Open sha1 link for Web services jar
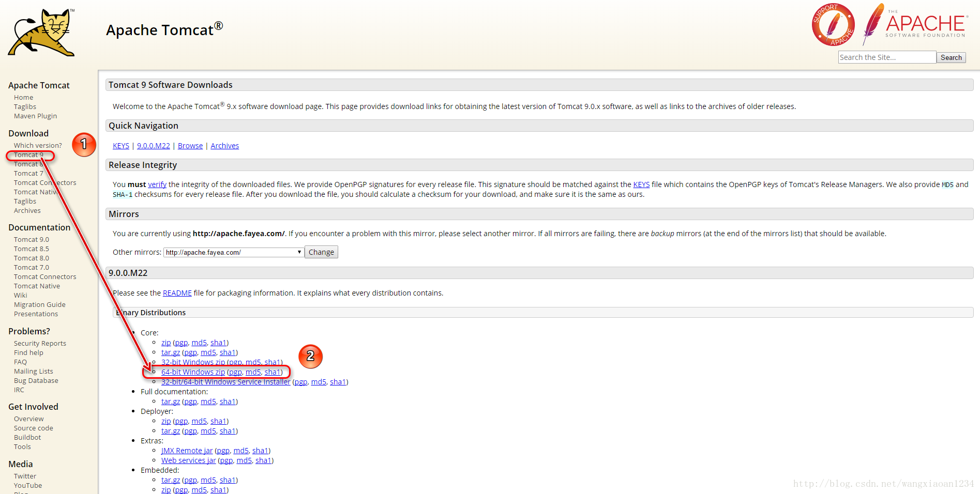 tap(263, 460)
